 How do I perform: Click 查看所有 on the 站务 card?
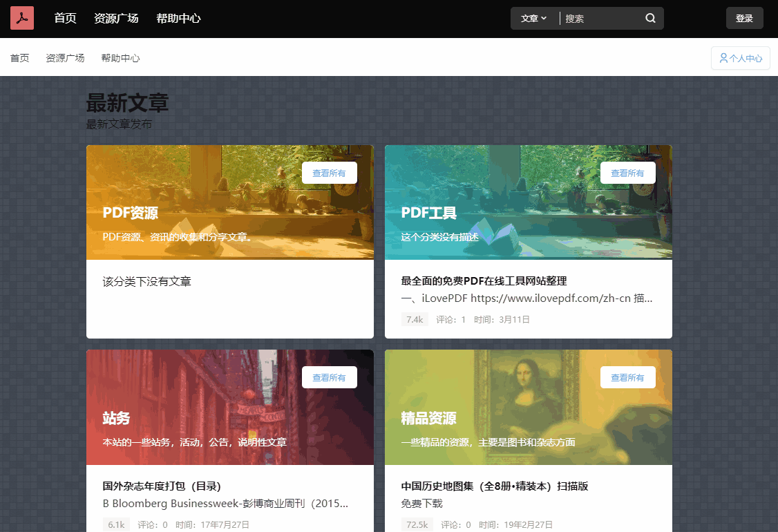[330, 377]
